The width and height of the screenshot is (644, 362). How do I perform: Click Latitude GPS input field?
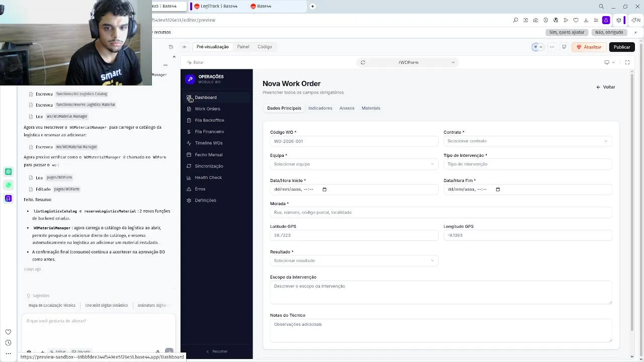click(x=354, y=235)
